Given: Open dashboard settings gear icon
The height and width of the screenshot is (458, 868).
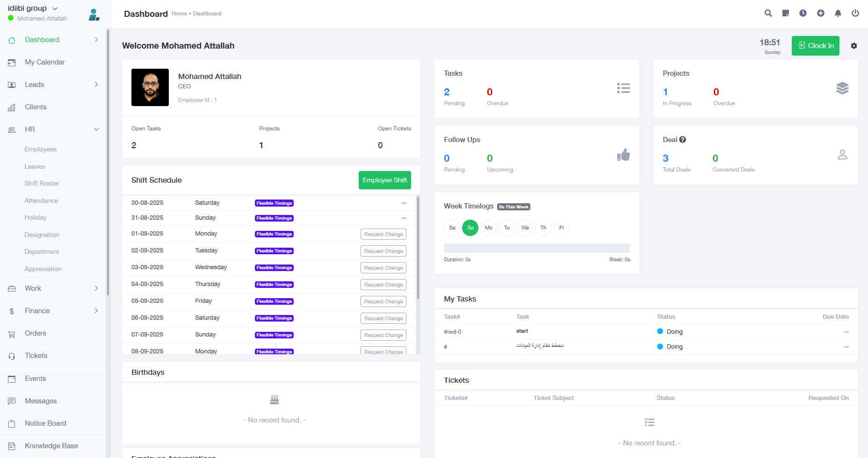Looking at the screenshot, I should [854, 46].
